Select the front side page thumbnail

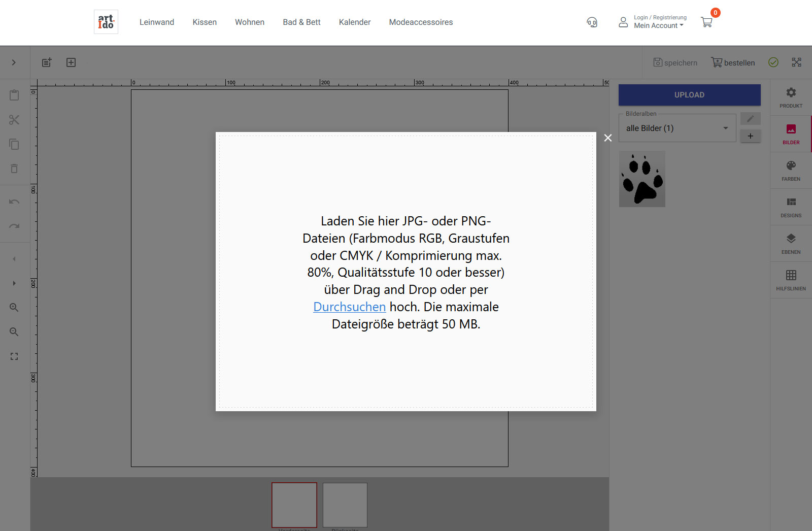point(294,505)
